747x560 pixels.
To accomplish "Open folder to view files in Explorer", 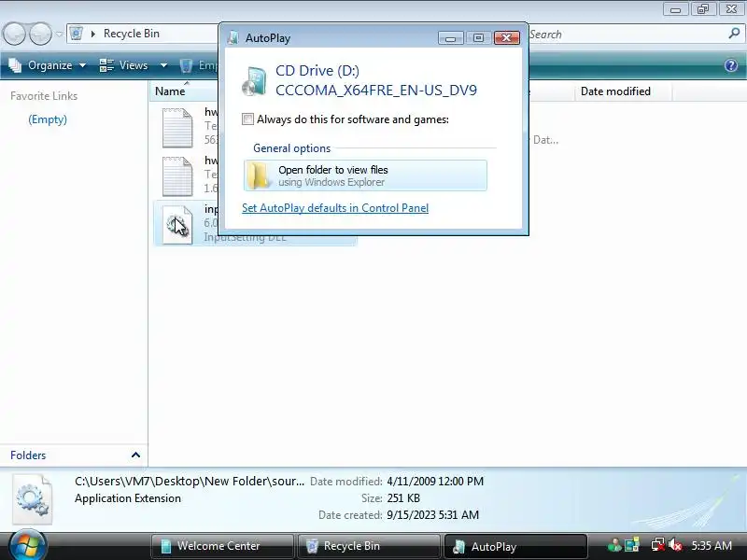I will [365, 175].
